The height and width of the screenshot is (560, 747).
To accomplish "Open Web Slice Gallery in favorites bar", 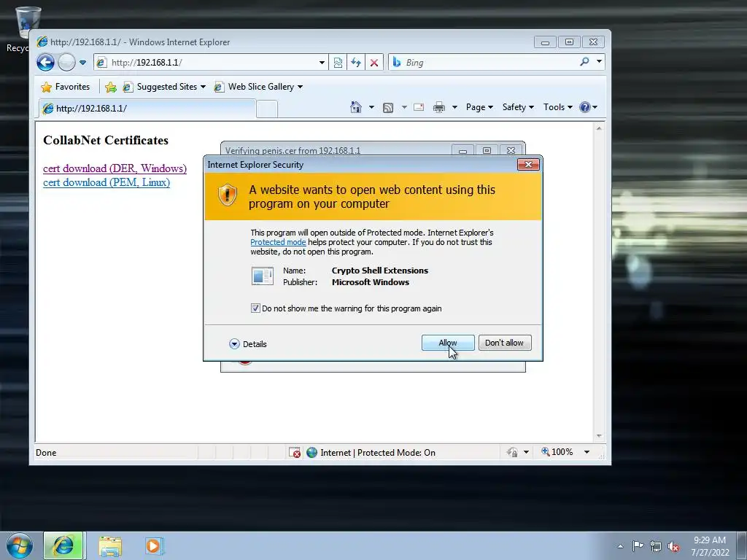I will coord(258,87).
